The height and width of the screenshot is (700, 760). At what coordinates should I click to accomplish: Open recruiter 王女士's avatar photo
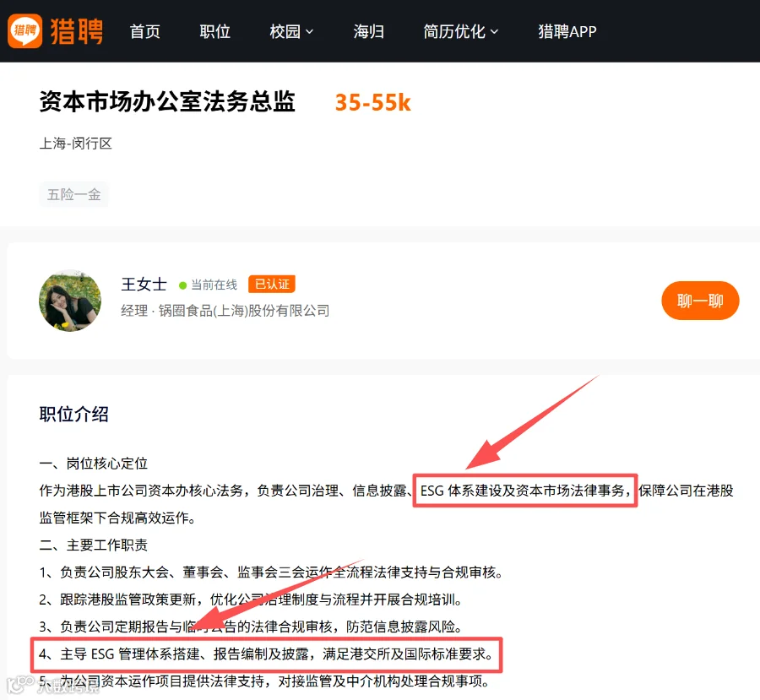[x=70, y=301]
